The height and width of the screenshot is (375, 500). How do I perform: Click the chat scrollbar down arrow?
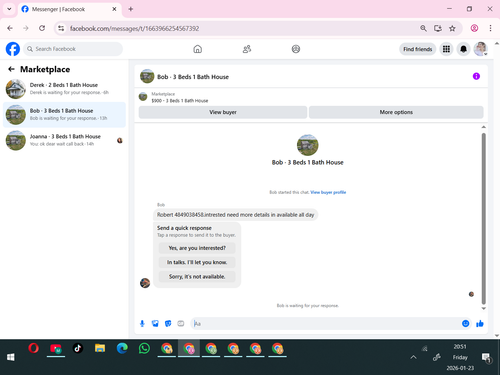(484, 308)
